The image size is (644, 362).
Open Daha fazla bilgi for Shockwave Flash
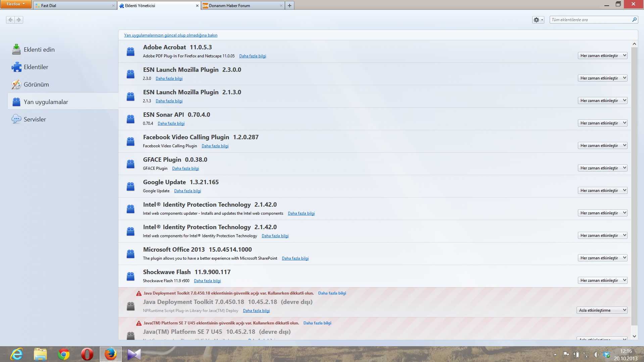207,281
